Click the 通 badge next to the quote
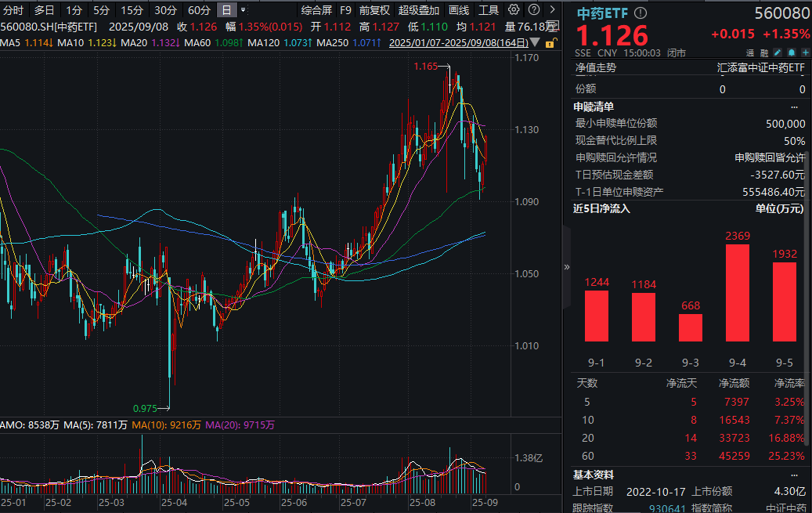Screen dimensions: 812x513 tap(749, 52)
